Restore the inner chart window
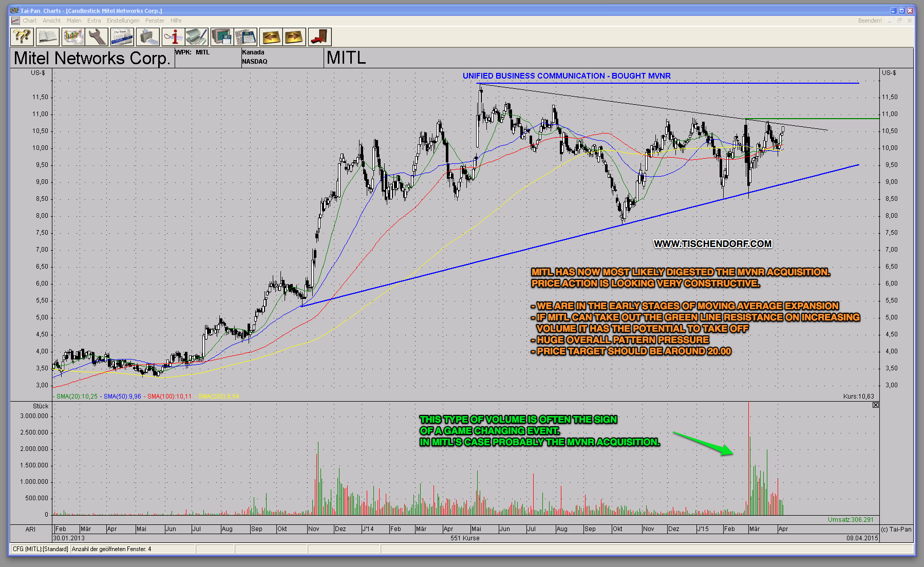Screen dimensions: 924x567 pos(900,21)
